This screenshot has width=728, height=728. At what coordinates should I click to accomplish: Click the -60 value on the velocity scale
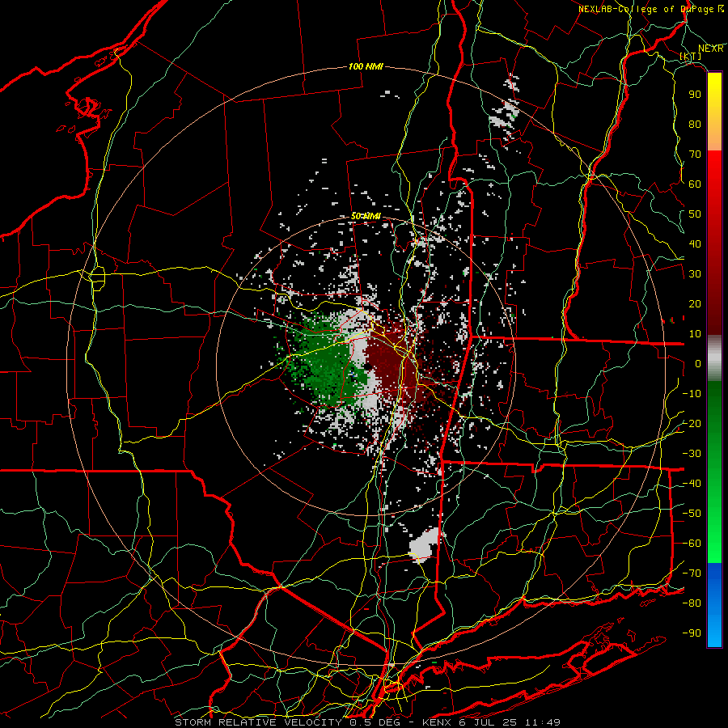pos(692,544)
